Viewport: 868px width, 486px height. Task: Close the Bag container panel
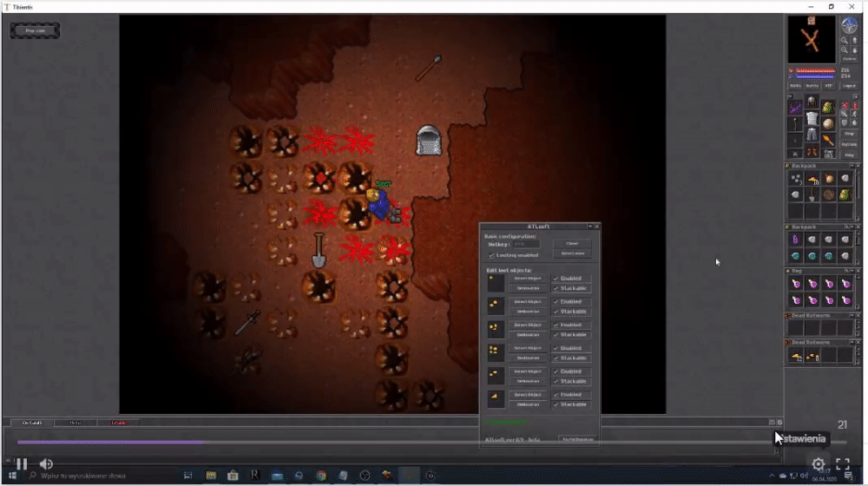tap(858, 271)
